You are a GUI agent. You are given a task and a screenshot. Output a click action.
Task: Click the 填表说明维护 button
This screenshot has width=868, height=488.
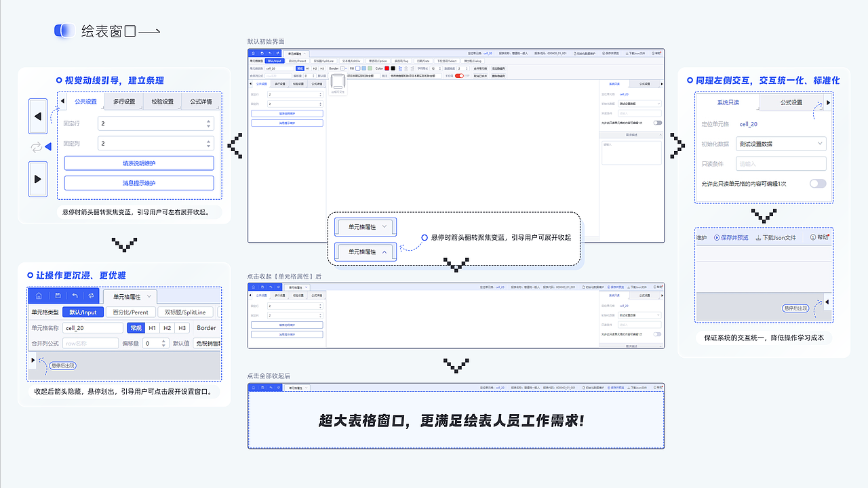(139, 163)
